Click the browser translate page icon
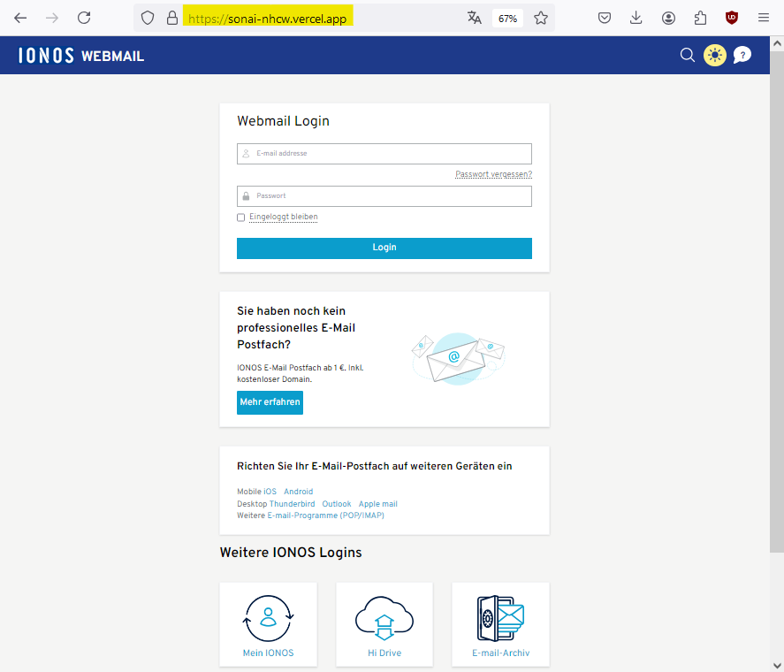This screenshot has height=672, width=784. (x=475, y=18)
